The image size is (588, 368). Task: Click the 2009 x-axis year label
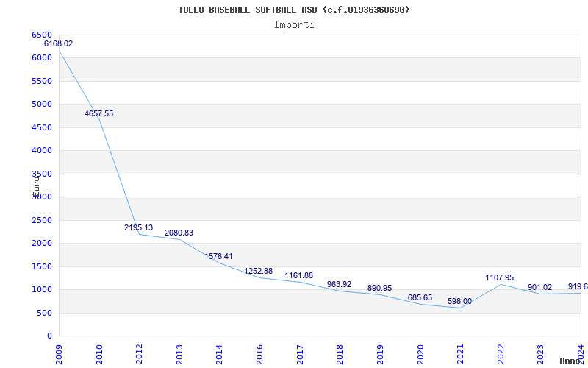click(x=59, y=355)
